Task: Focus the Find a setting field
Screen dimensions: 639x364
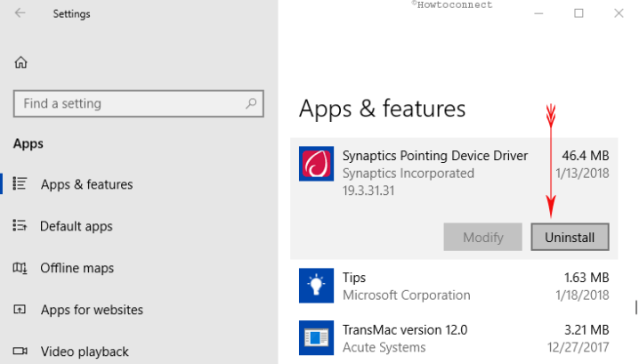Action: (x=139, y=103)
